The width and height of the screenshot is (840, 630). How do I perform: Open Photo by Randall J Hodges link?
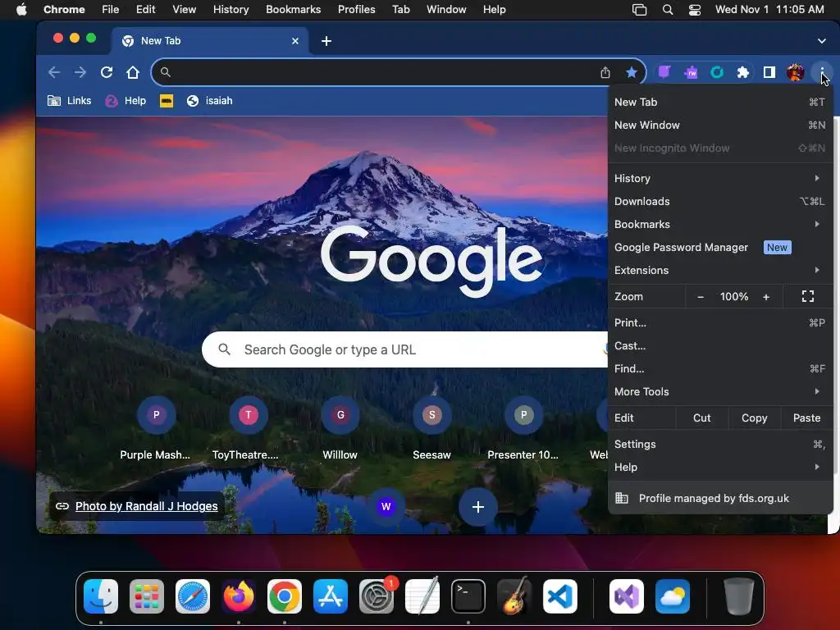tap(146, 506)
